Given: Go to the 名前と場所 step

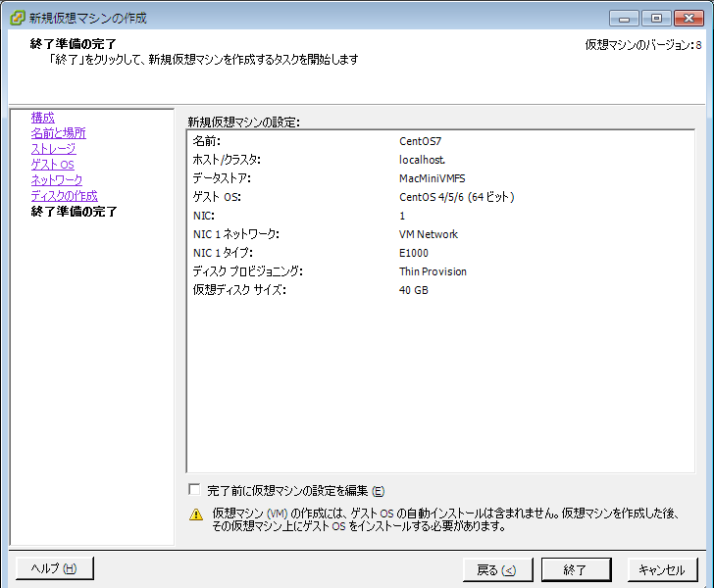Looking at the screenshot, I should (58, 133).
